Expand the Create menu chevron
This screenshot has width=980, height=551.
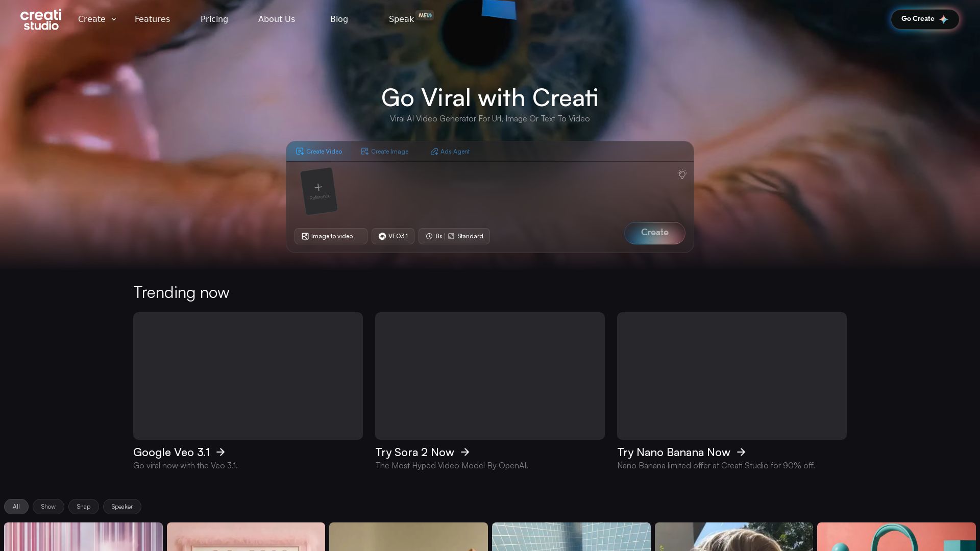(x=114, y=19)
